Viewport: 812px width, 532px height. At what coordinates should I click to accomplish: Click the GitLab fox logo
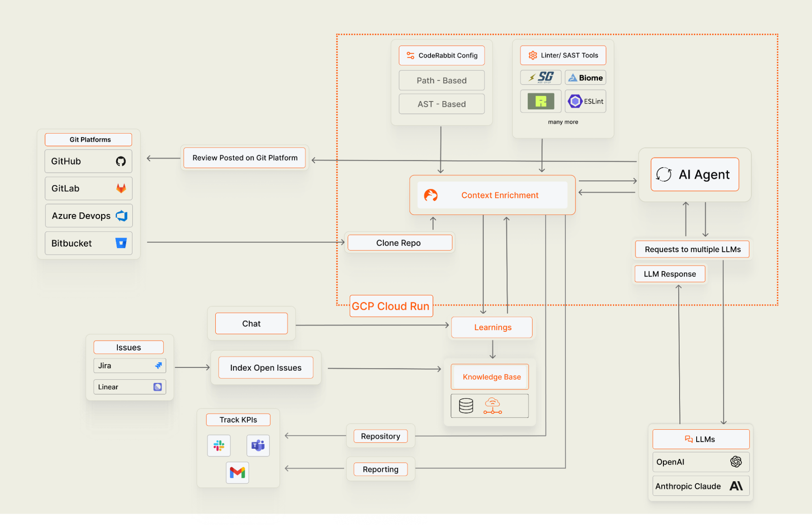(121, 188)
